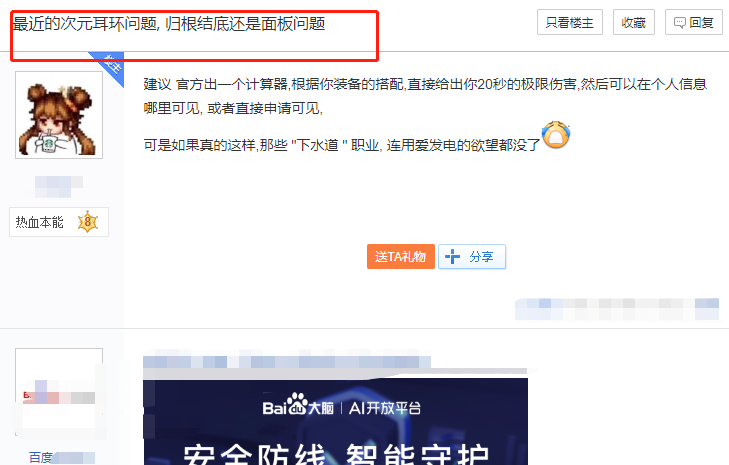This screenshot has width=729, height=465.
Task: Click the blurred post info at bottom right
Action: tap(617, 309)
